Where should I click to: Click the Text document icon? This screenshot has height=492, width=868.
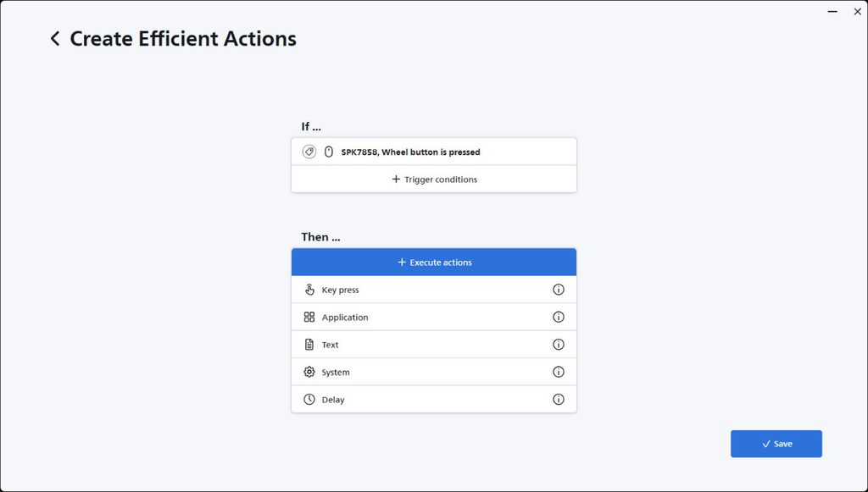(x=309, y=345)
